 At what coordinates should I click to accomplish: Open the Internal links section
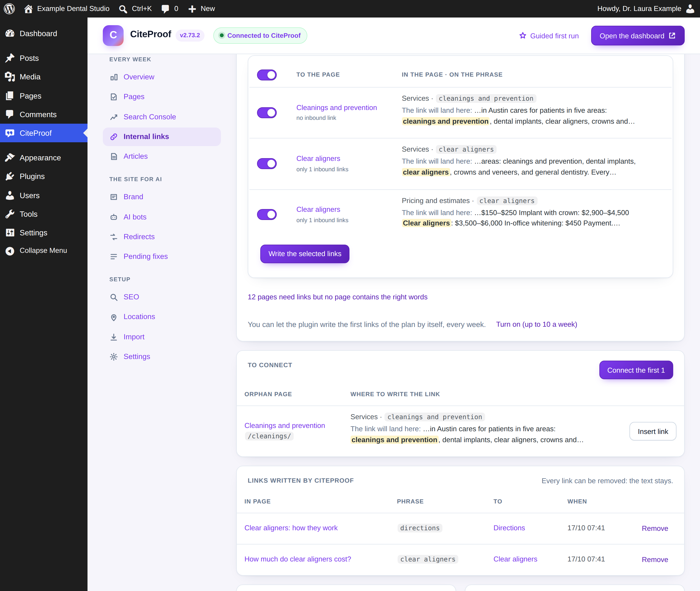162,137
